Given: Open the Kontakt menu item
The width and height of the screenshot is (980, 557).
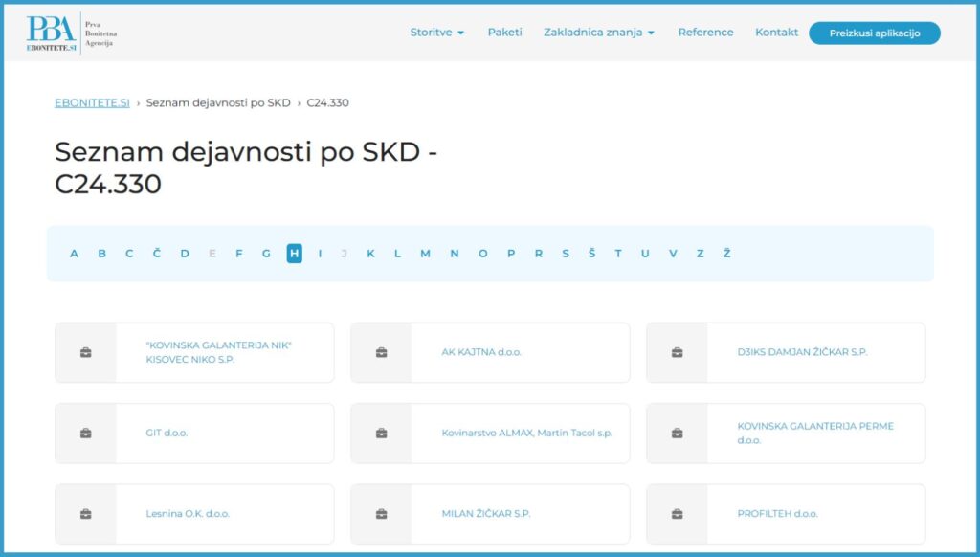Looking at the screenshot, I should pyautogui.click(x=776, y=33).
